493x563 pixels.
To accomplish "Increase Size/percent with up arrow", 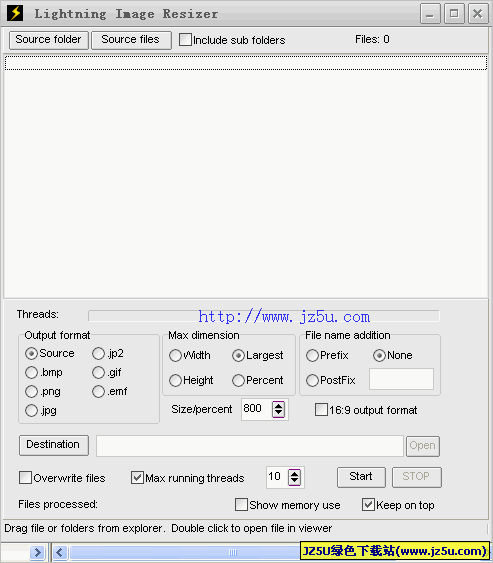I will click(x=279, y=405).
